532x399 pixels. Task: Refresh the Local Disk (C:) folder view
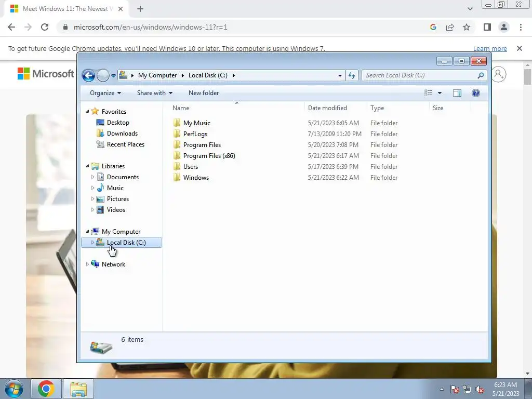coord(352,75)
